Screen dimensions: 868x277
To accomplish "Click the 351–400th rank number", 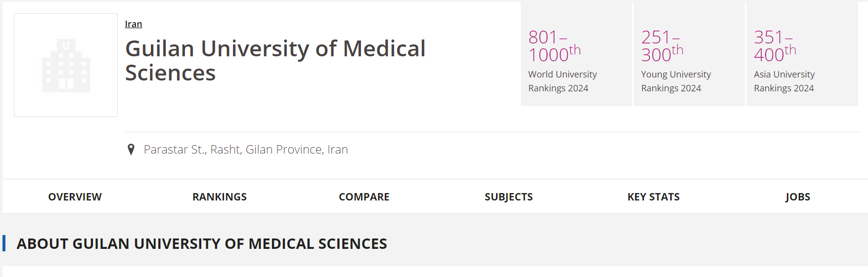I will tap(775, 46).
